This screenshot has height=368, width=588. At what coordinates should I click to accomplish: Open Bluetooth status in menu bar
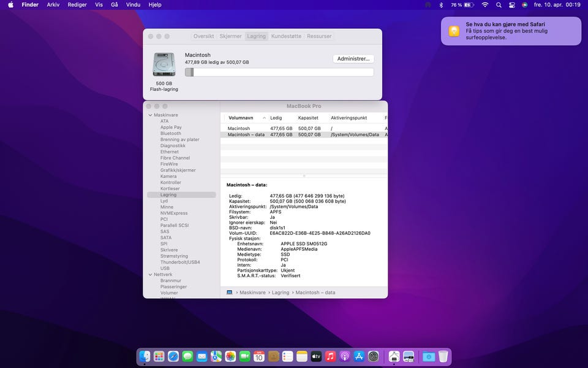pyautogui.click(x=441, y=5)
